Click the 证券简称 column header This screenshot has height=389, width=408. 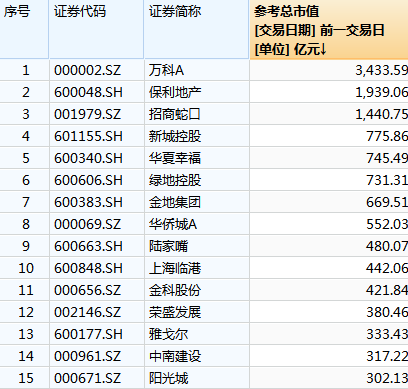pos(197,30)
